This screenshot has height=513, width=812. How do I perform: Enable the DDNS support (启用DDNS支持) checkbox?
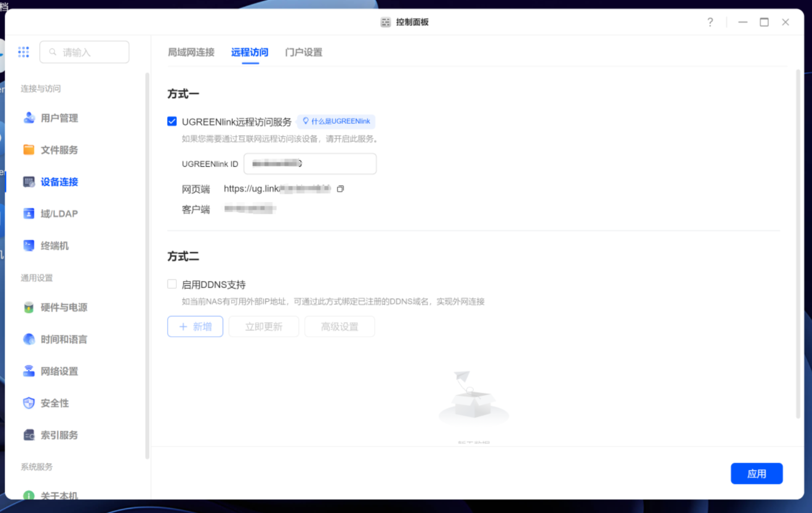(172, 284)
